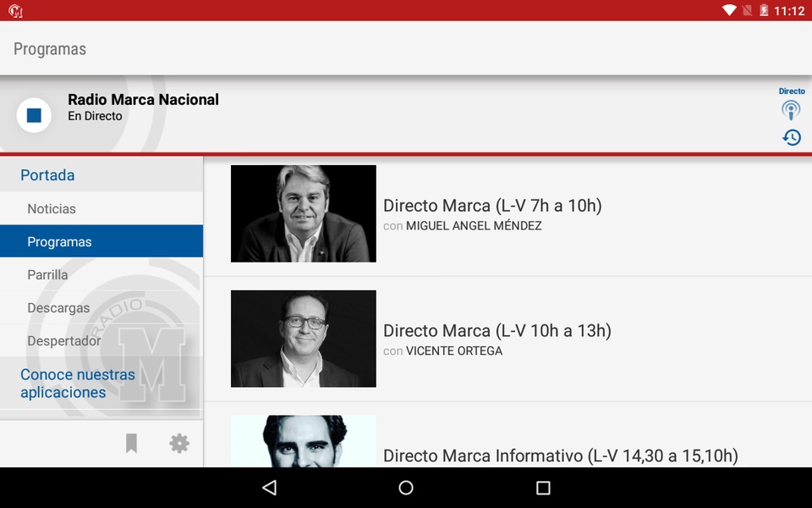Click host name MIGUEL ANGEL MÉNDEZ
This screenshot has width=812, height=508.
(474, 226)
